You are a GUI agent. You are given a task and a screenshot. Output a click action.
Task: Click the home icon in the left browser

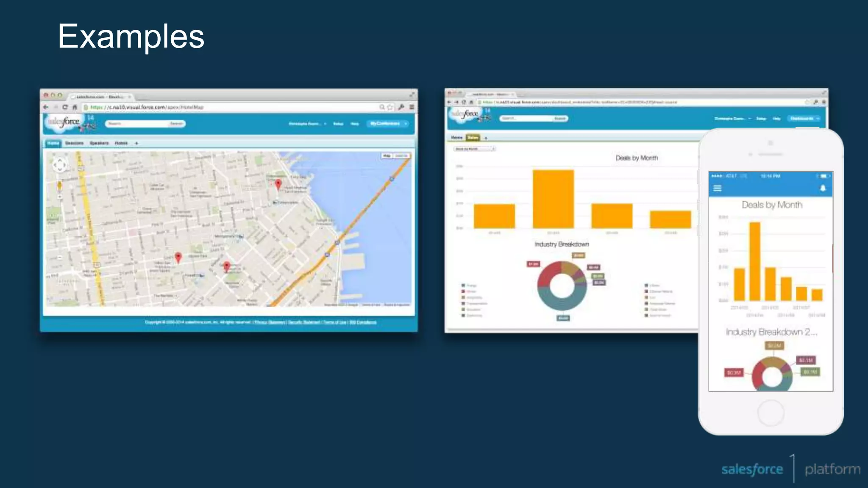tap(75, 107)
